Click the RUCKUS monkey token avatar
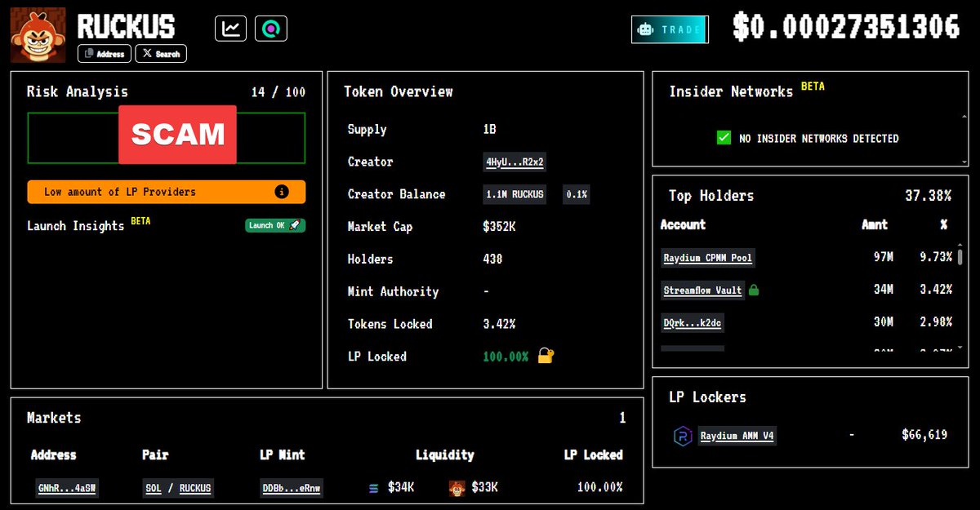This screenshot has height=510, width=980. (x=38, y=35)
